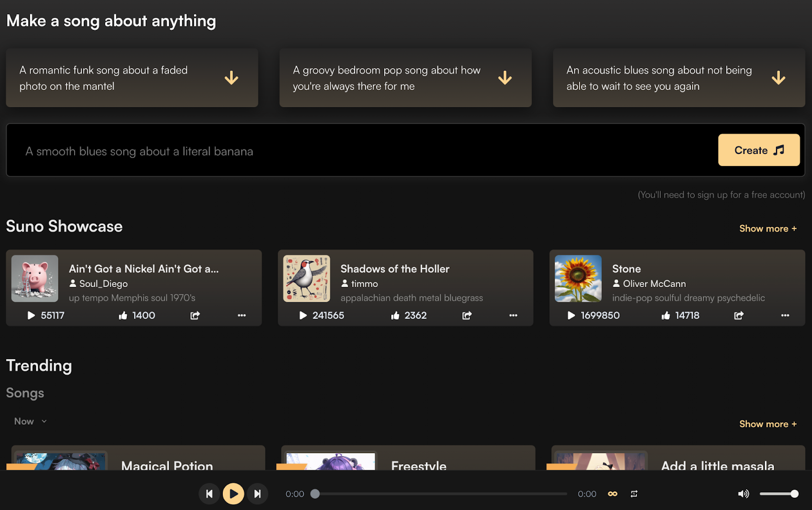The height and width of the screenshot is (510, 812).
Task: Like Ain't Got a Nickel song
Action: point(123,315)
